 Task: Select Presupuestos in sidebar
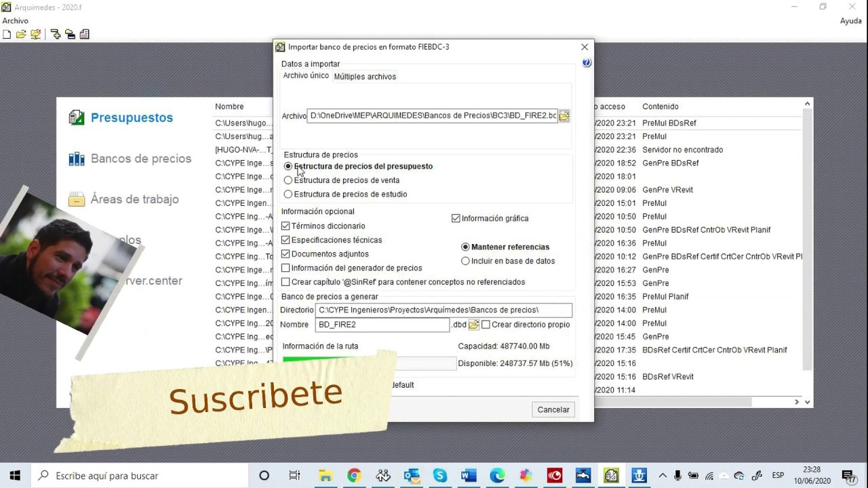(x=132, y=117)
